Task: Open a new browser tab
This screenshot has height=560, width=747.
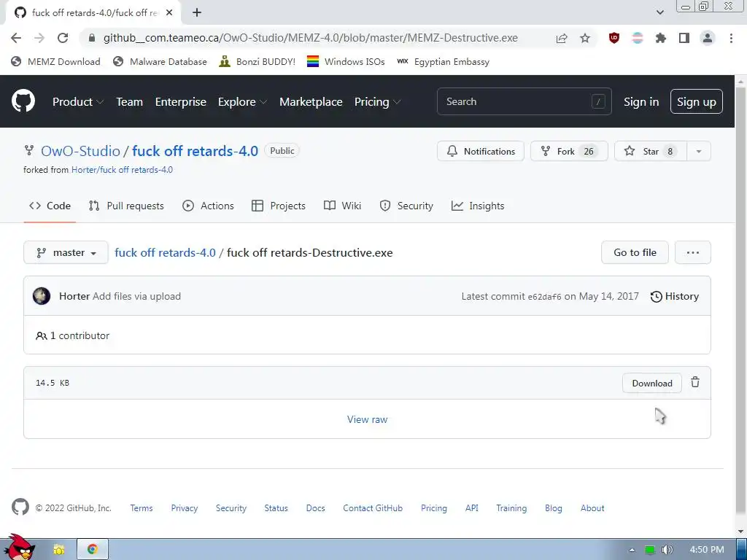Action: [197, 13]
